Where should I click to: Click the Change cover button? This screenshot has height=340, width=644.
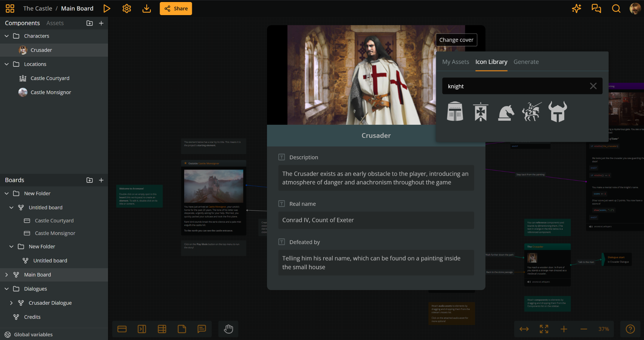point(456,40)
